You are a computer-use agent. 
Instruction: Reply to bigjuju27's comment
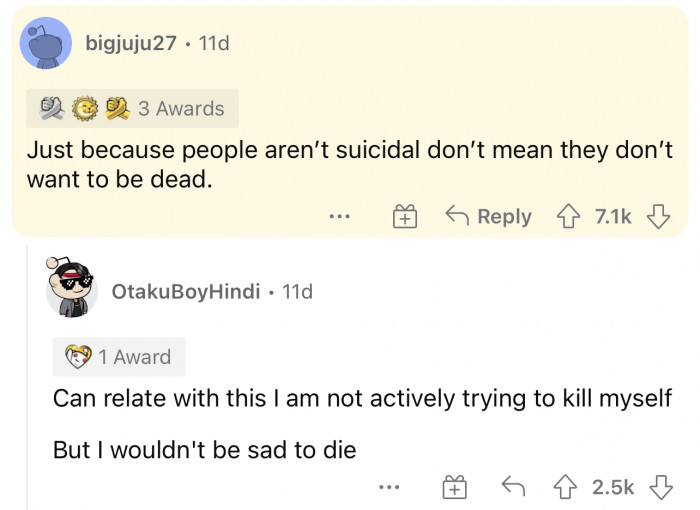pyautogui.click(x=489, y=216)
